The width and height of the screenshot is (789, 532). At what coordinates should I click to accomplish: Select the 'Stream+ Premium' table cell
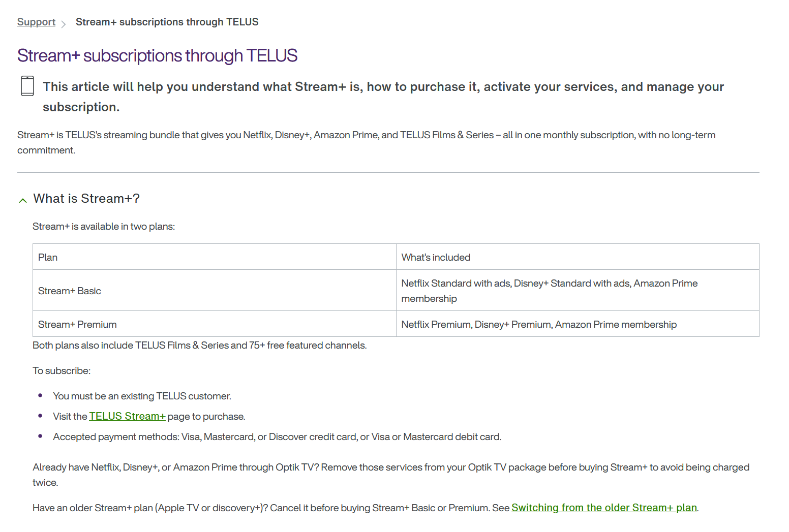coord(215,324)
